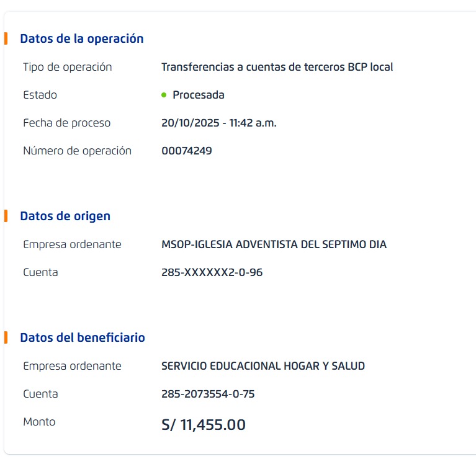
Task: Click the operation number 00074249
Action: click(x=187, y=151)
